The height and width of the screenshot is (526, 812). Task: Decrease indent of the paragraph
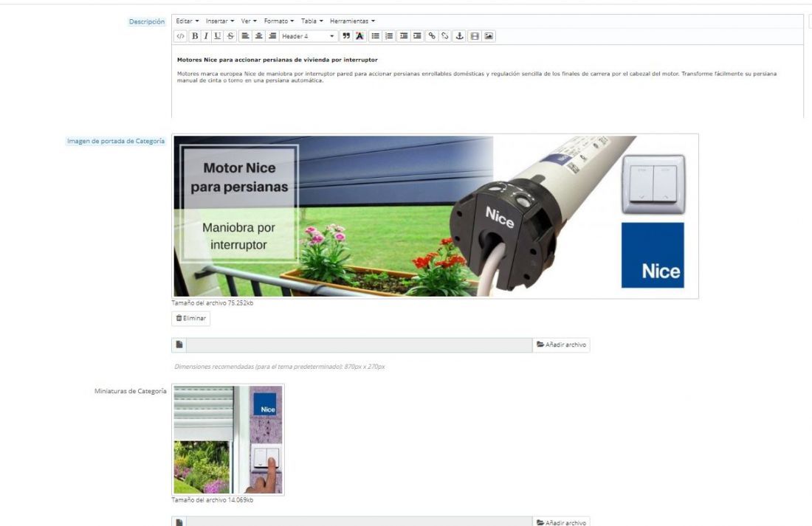(x=403, y=36)
